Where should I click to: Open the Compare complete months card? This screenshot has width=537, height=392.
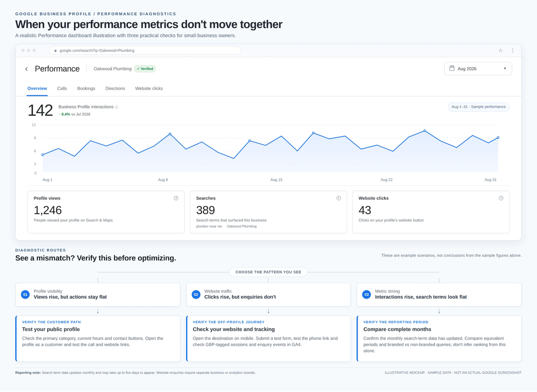439,338
